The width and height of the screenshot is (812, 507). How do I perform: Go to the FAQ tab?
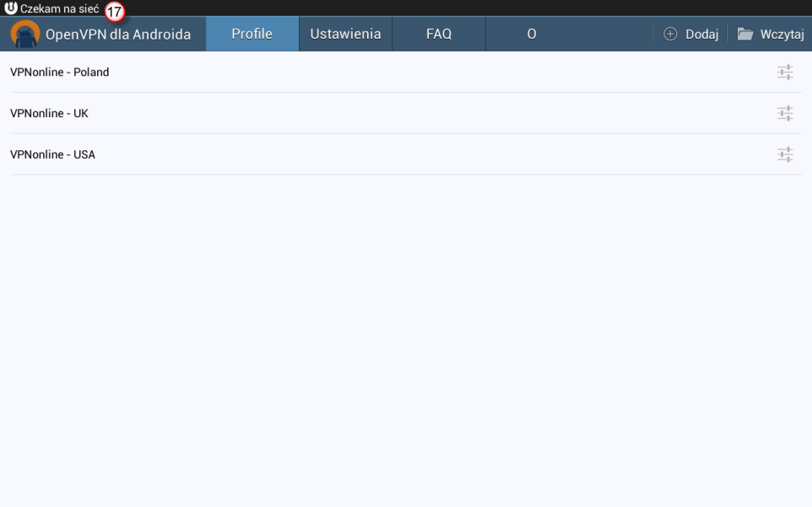click(439, 35)
